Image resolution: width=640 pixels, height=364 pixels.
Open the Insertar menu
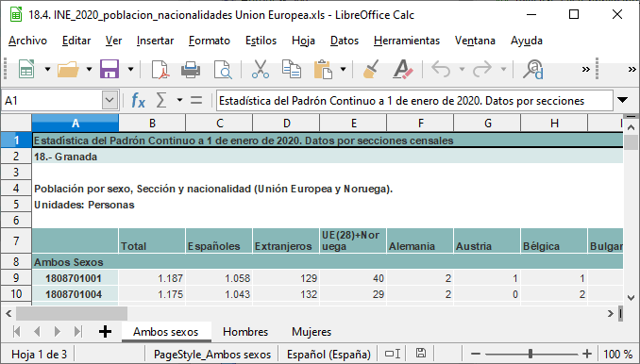click(x=155, y=41)
